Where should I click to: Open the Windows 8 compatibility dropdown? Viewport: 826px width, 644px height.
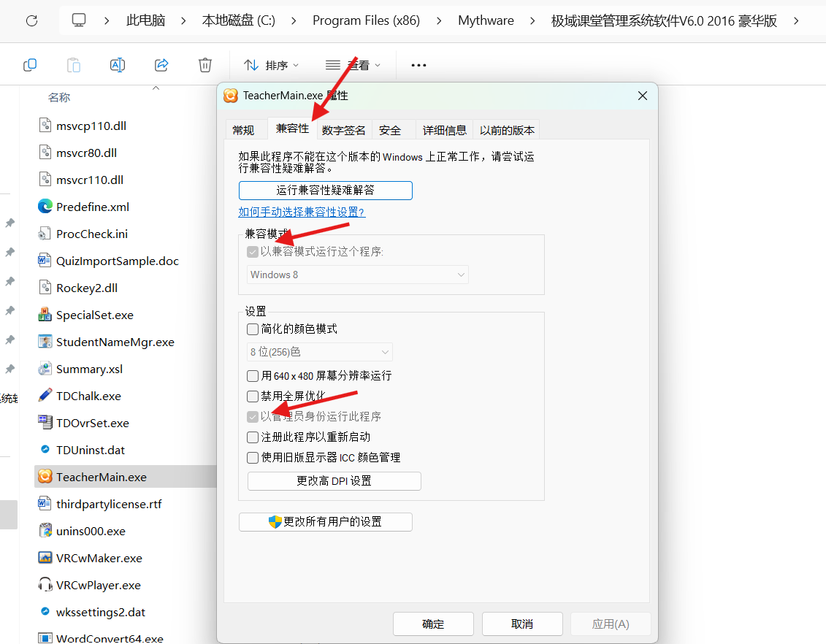coord(358,275)
